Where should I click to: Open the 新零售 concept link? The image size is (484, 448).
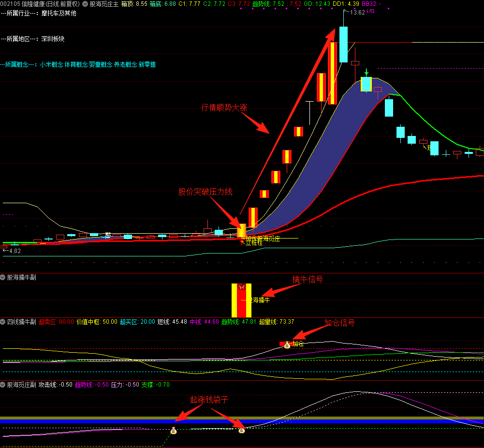(x=147, y=64)
